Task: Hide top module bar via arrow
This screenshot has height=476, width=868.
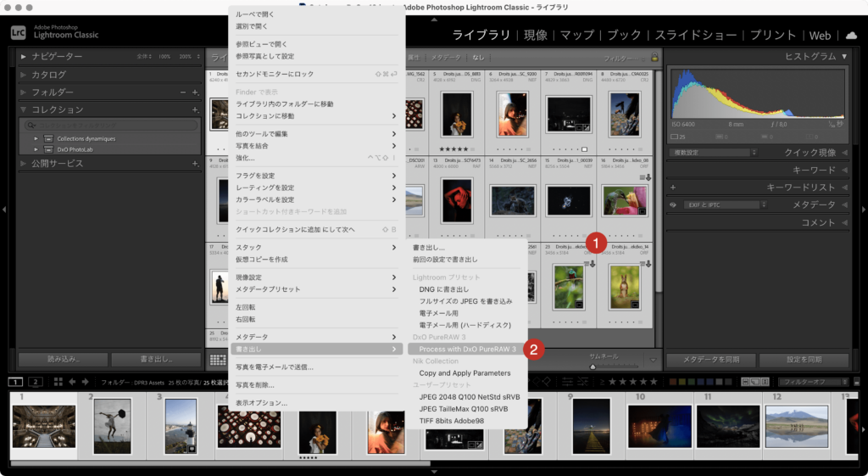Action: [434, 19]
